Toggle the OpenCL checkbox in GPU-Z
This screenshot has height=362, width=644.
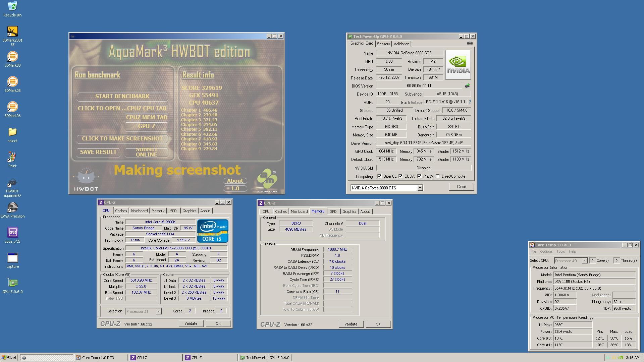point(379,176)
